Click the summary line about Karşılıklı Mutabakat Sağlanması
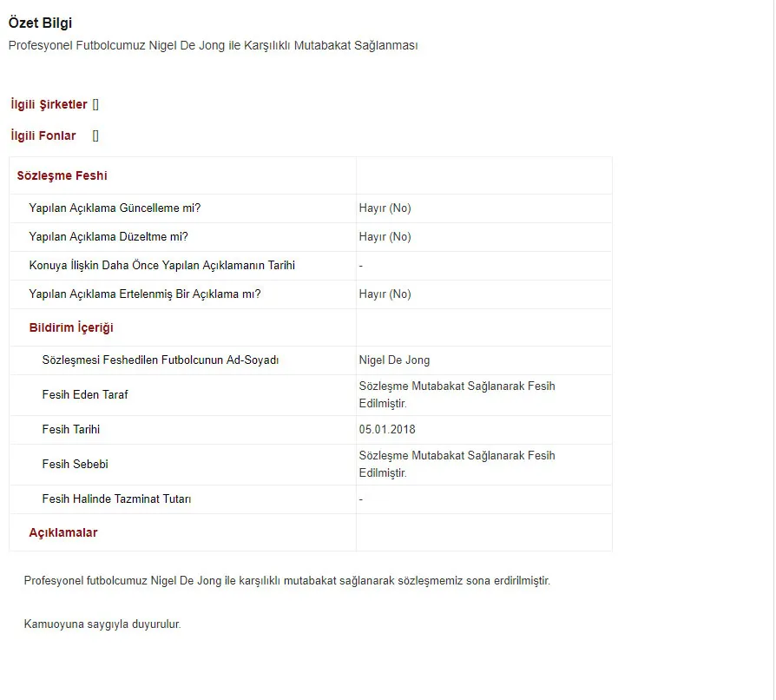This screenshot has height=700, width=776. coord(214,45)
